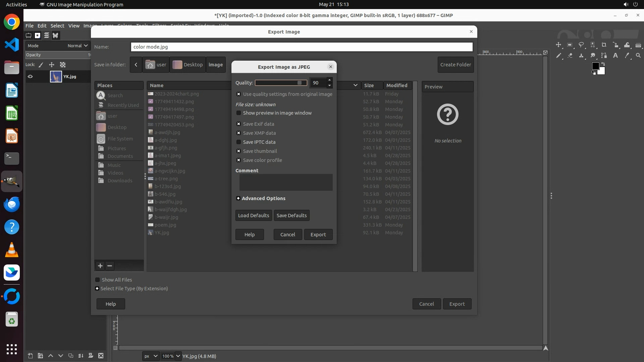Select the Free Select lasso tool
This screenshot has width=644, height=362.
point(581,45)
